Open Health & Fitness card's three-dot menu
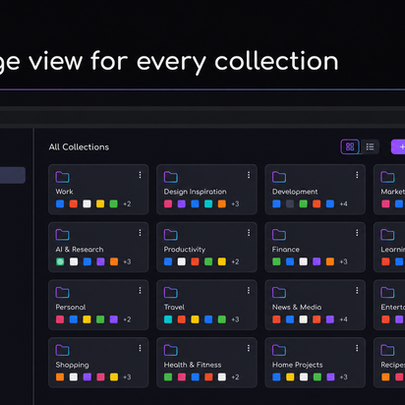The image size is (405, 405). pos(249,348)
